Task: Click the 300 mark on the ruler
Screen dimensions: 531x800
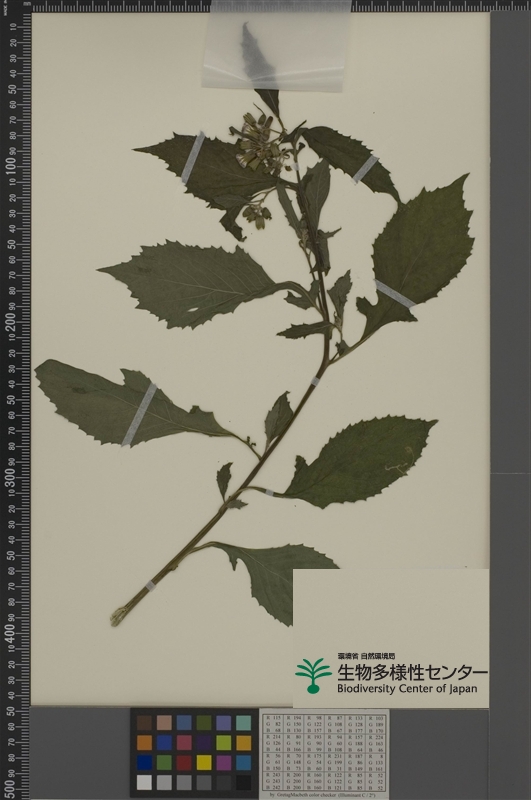Action: [x=12, y=476]
